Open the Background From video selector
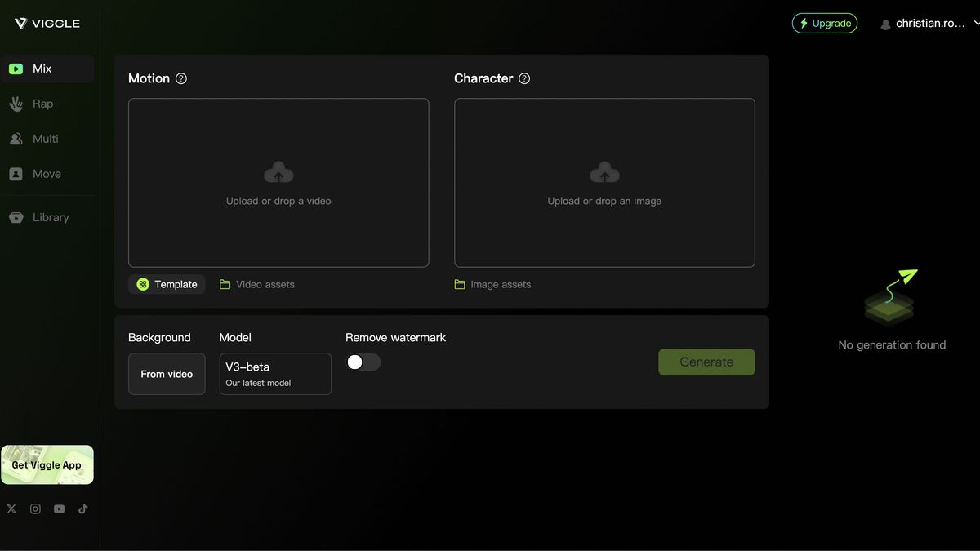 167,374
